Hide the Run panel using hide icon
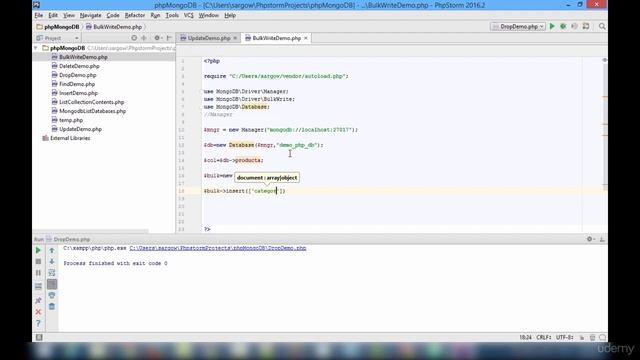Screen dimensions: 640x360 (x=602, y=239)
